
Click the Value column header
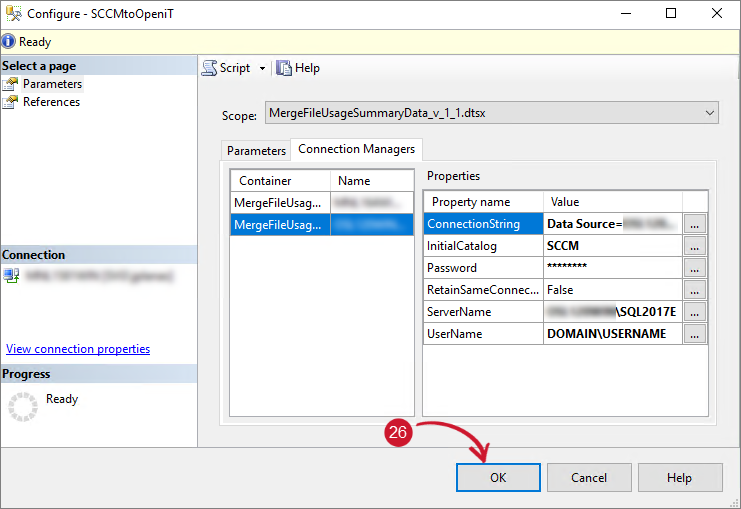613,202
